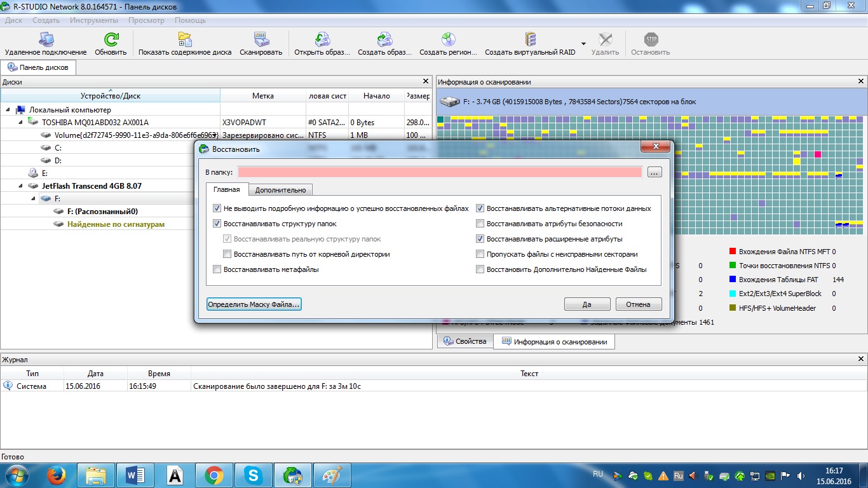The width and height of the screenshot is (868, 488).
Task: Open Google Chrome from the taskbar
Action: 214,475
